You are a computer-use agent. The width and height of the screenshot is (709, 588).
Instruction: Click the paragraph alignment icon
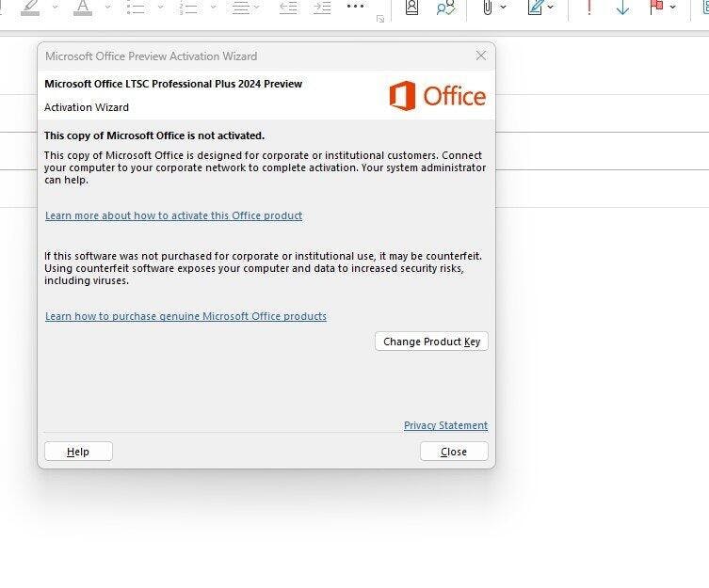[241, 7]
